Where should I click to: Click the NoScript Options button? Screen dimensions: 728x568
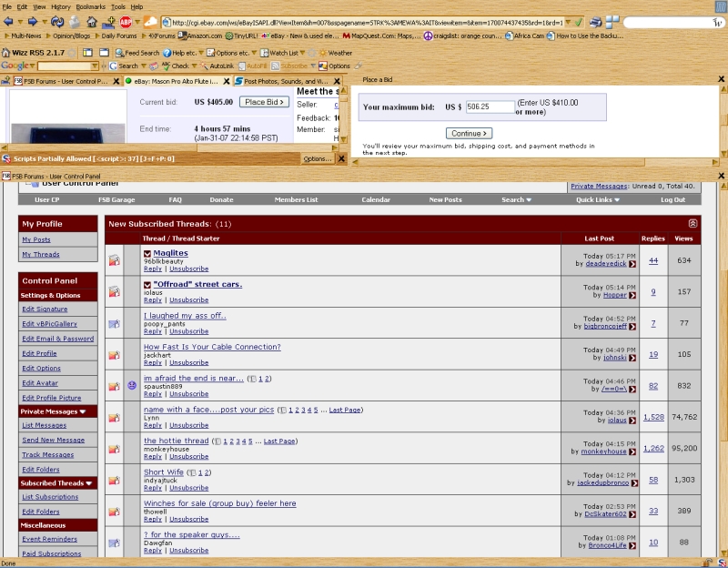(317, 158)
